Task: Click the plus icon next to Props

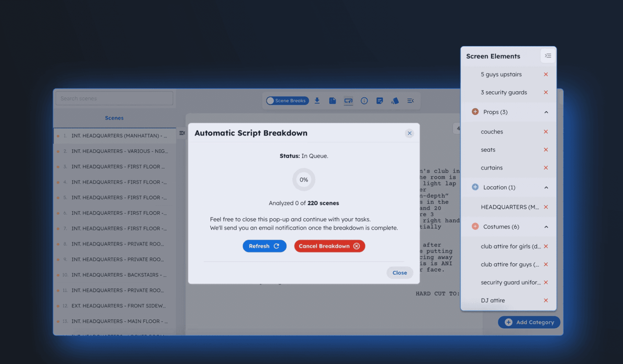Action: [475, 112]
